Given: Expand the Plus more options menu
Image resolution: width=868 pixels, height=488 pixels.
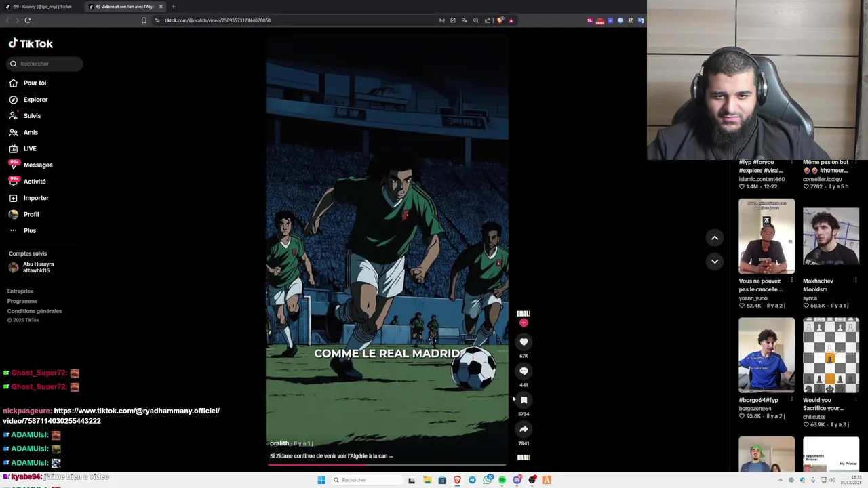Looking at the screenshot, I should [x=23, y=230].
